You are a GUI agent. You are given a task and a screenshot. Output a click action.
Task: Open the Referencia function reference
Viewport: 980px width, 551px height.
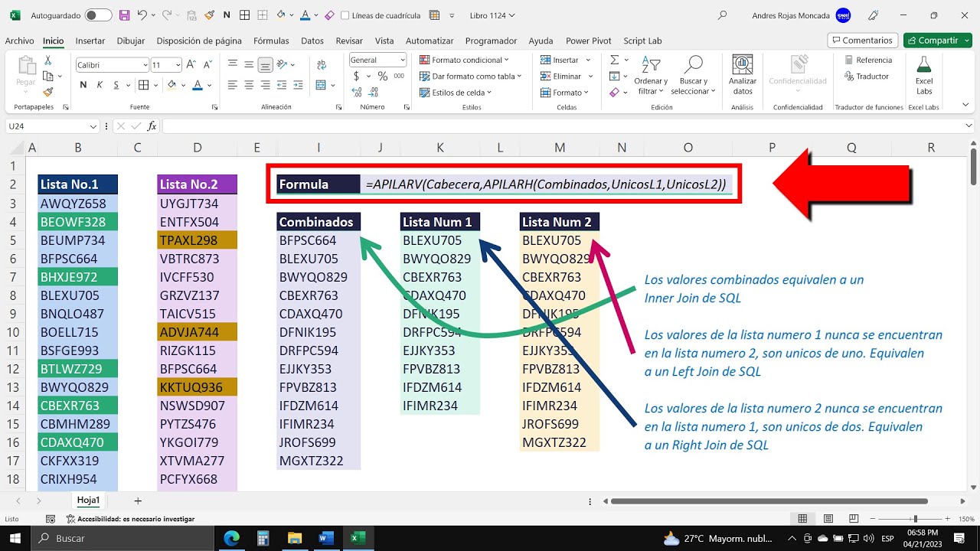pyautogui.click(x=868, y=60)
